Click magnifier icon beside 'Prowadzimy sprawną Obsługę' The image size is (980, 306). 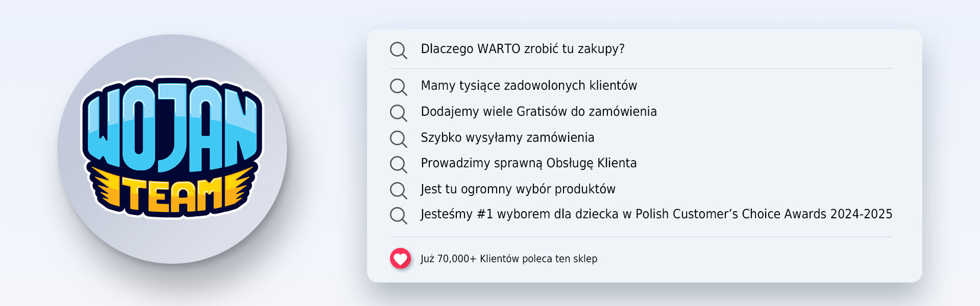pos(398,164)
